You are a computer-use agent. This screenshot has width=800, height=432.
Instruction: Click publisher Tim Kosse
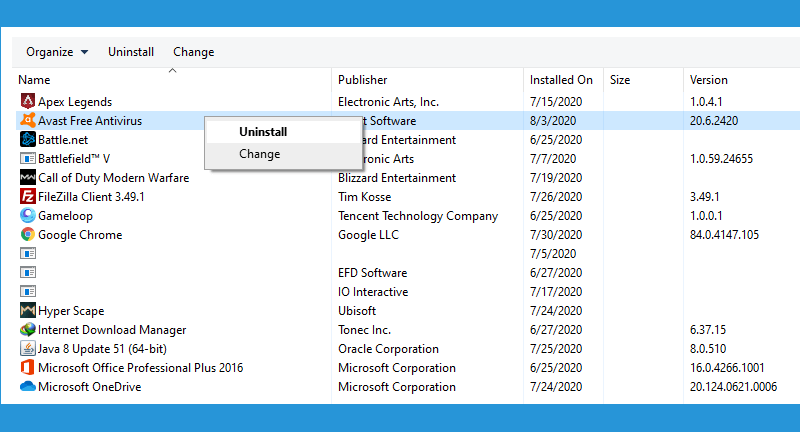[364, 197]
